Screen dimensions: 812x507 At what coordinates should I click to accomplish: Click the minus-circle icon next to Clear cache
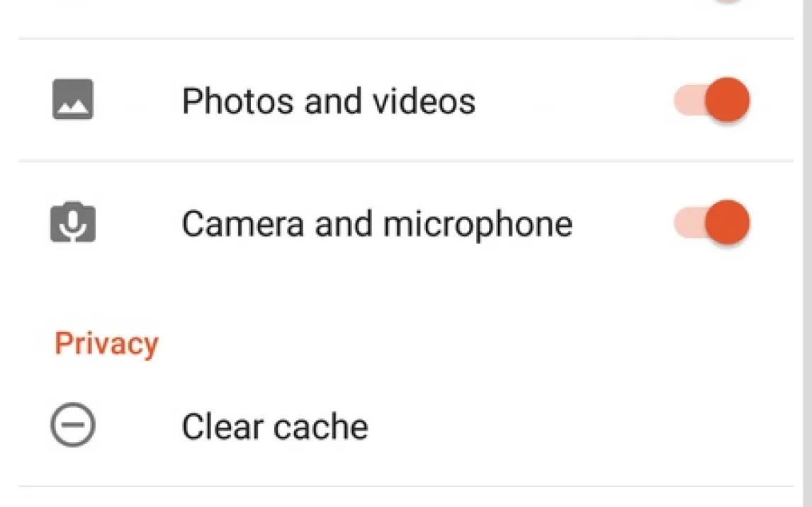(x=73, y=426)
